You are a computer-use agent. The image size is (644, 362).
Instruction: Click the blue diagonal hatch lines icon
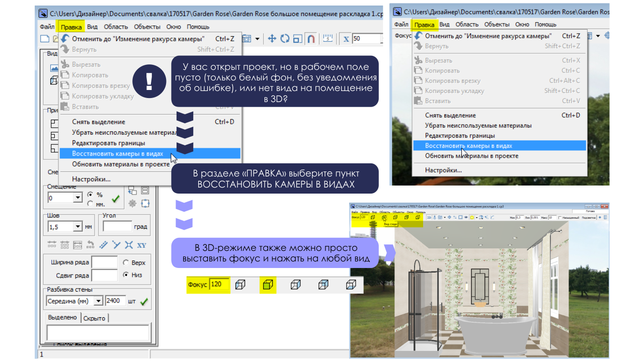(x=104, y=245)
